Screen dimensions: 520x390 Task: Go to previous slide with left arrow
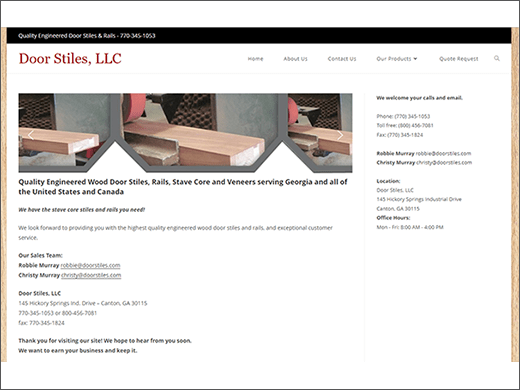coord(31,135)
